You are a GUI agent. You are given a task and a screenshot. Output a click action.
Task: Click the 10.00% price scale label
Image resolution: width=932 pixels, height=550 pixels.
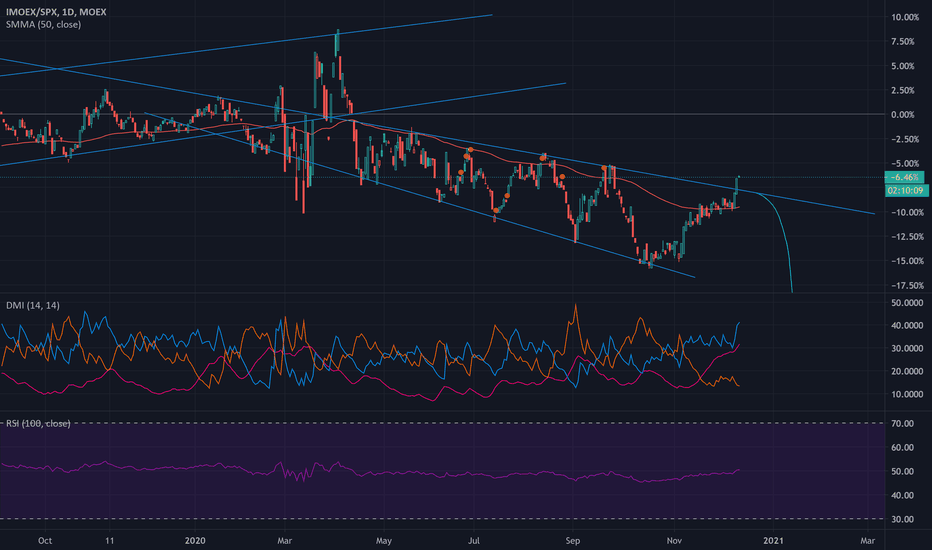(905, 17)
